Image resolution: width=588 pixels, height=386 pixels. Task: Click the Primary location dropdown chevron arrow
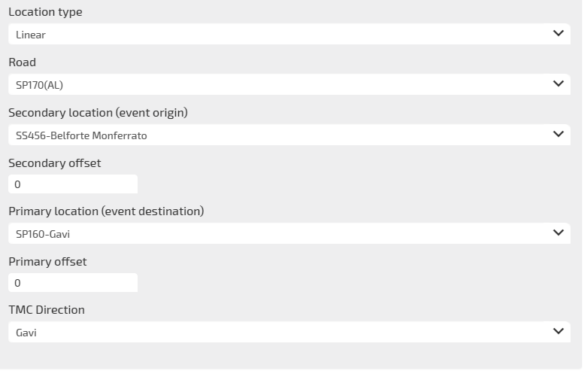(558, 233)
